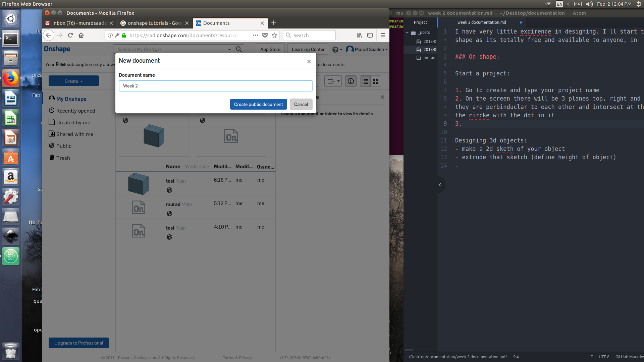Open LibreOffice Calc from dock
This screenshot has height=362, width=644.
(11, 118)
